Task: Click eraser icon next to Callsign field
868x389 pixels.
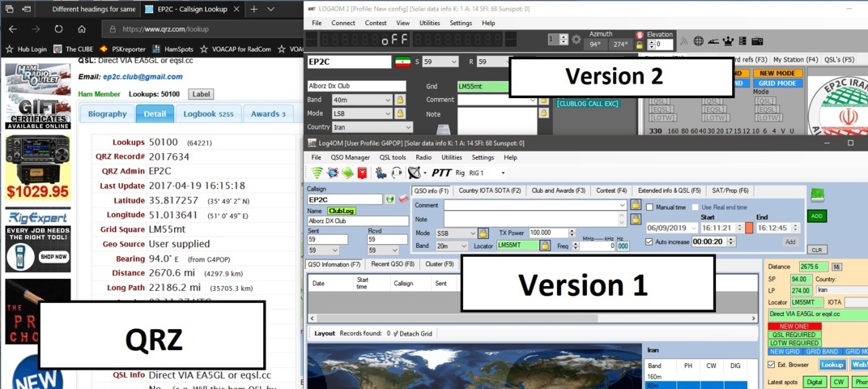Action: 403,199
